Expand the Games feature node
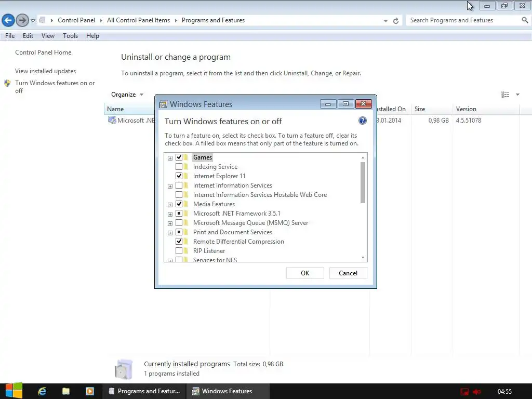532x399 pixels. point(170,158)
